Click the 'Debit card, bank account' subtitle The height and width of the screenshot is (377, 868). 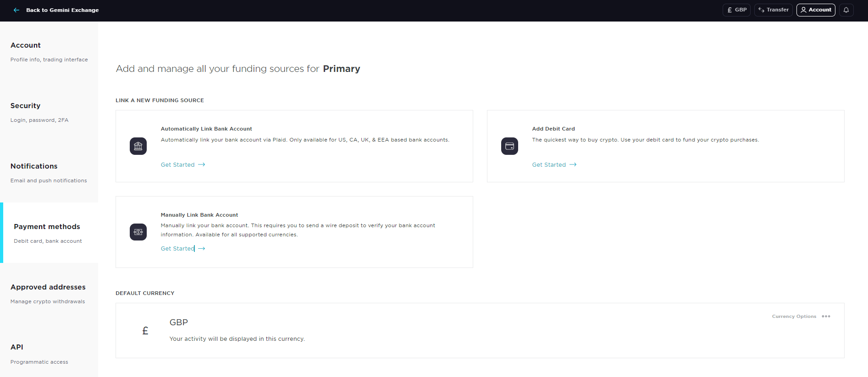tap(48, 241)
